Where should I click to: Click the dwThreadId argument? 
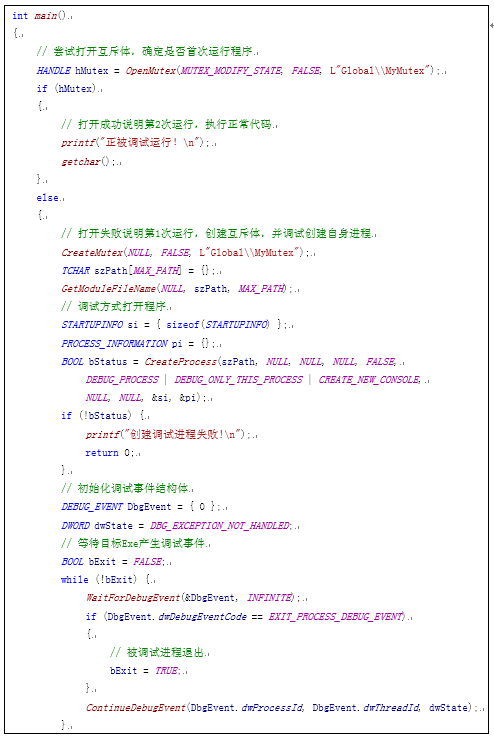pos(391,707)
